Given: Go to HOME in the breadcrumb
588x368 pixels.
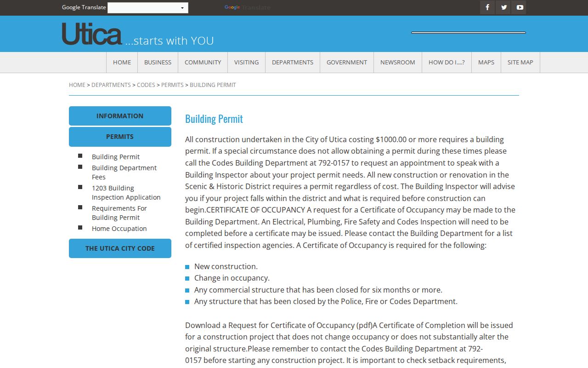Looking at the screenshot, I should pos(77,85).
